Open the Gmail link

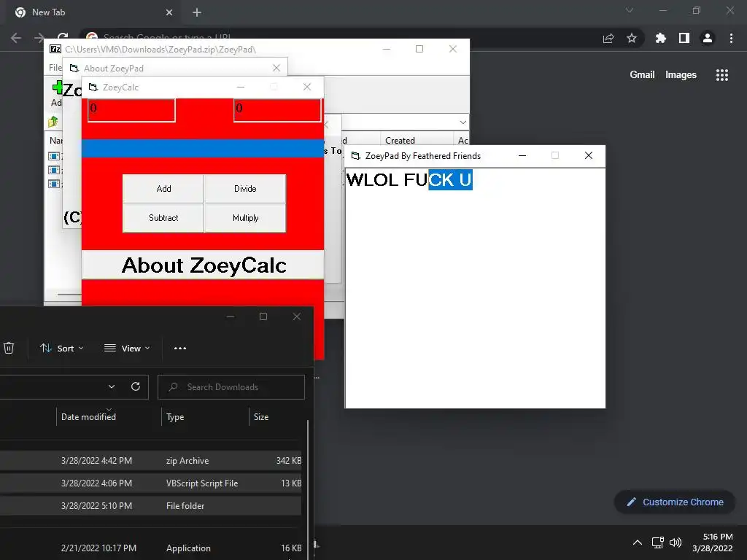(642, 75)
